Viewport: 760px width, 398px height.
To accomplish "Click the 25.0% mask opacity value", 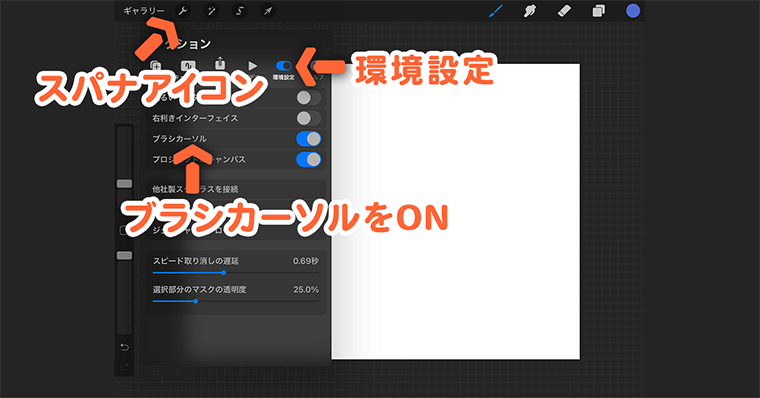I will coord(306,289).
